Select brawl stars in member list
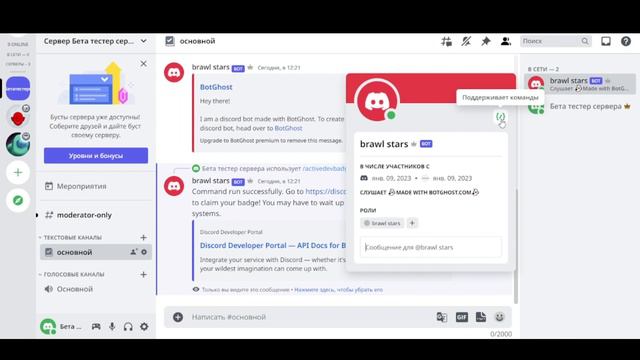Image resolution: width=640 pixels, height=360 pixels. pyautogui.click(x=580, y=84)
